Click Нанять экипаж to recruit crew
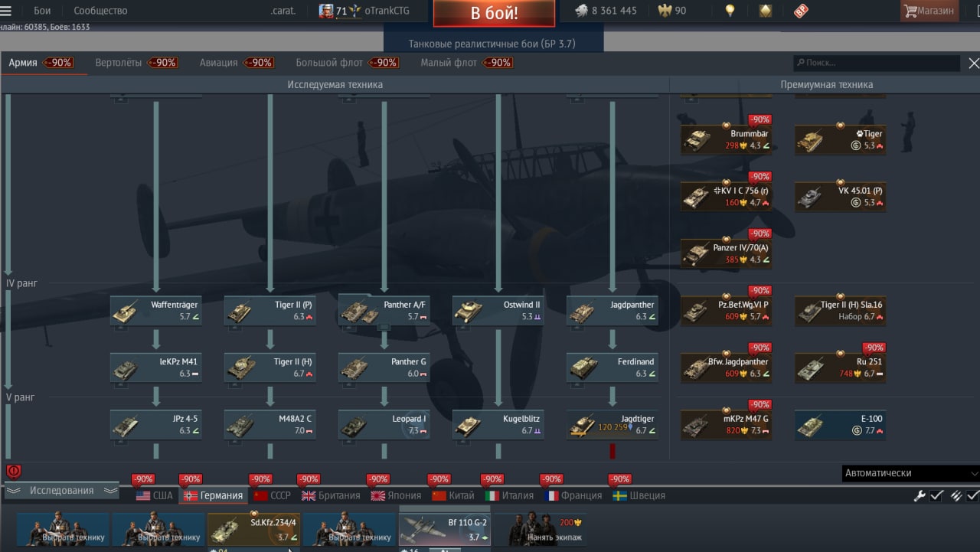The image size is (980, 552). coord(539,531)
